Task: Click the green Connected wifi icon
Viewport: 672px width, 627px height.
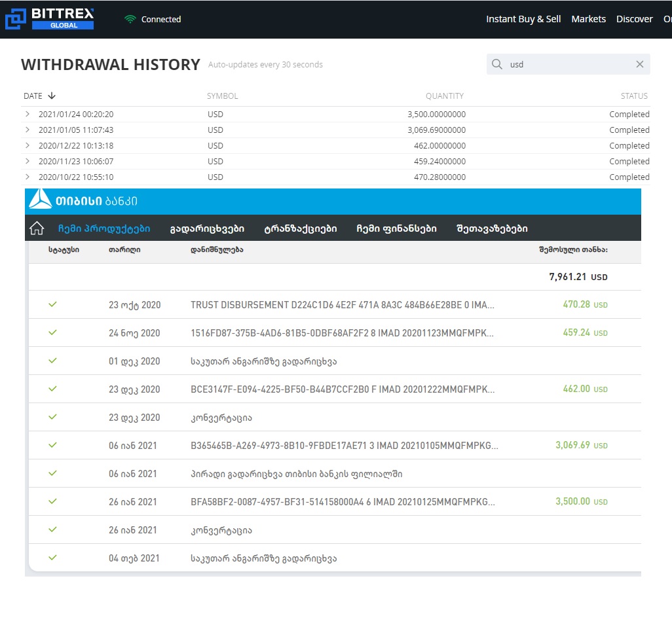Action: tap(130, 19)
